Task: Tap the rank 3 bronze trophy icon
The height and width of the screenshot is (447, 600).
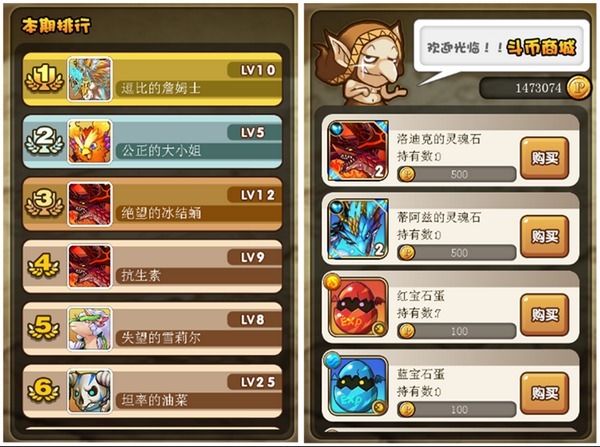Action: tap(44, 203)
